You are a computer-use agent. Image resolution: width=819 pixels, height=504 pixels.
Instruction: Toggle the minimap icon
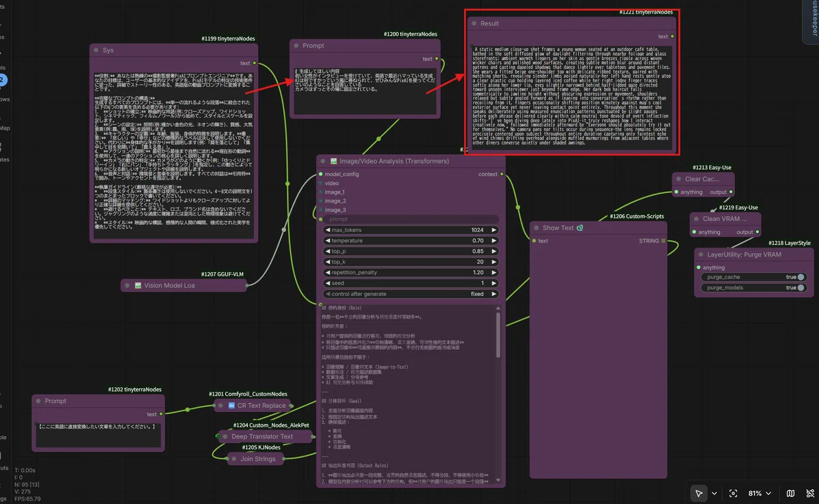[790, 493]
